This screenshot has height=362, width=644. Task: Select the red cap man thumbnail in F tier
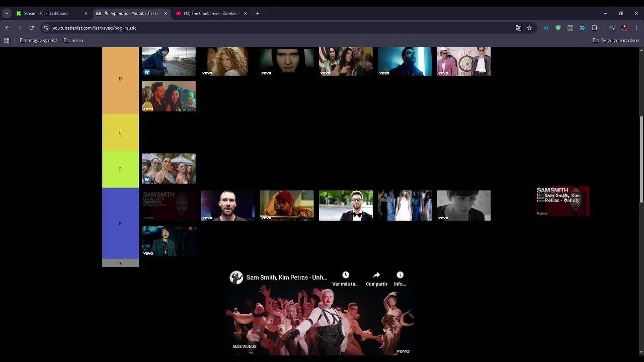pos(287,205)
